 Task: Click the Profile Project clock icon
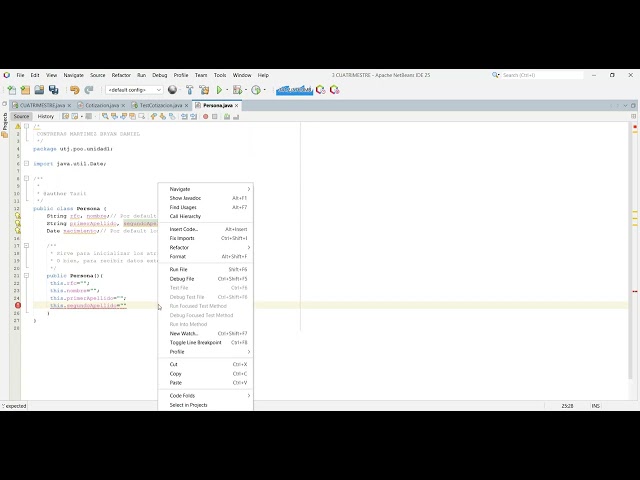click(x=256, y=90)
